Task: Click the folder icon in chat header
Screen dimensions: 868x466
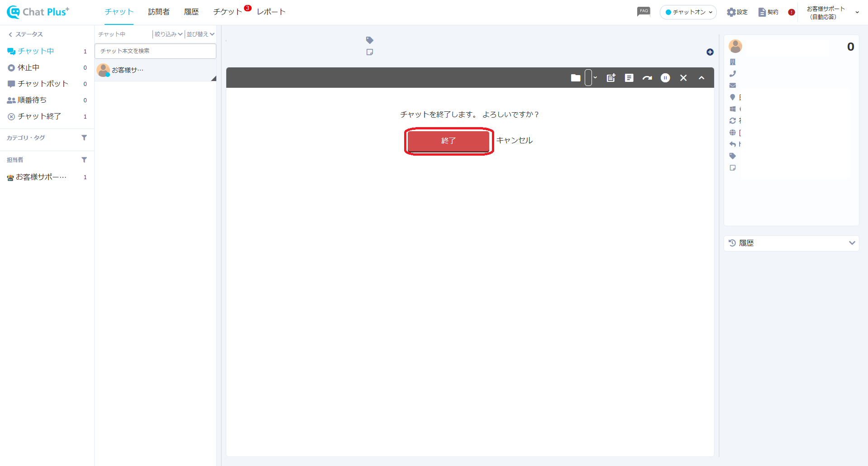Action: click(575, 78)
